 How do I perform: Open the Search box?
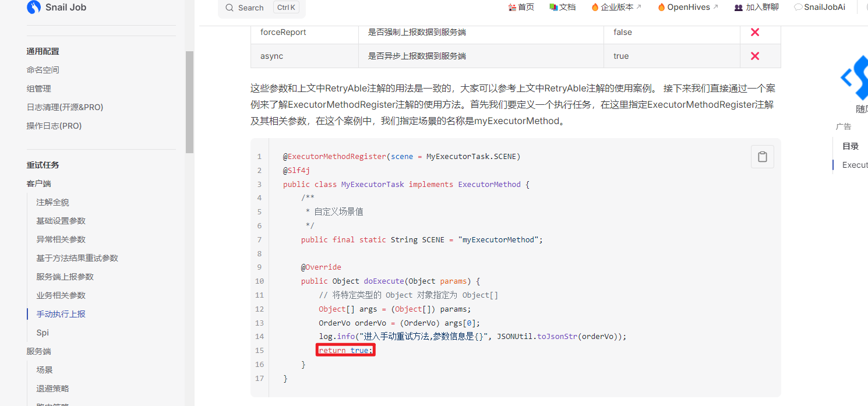261,8
